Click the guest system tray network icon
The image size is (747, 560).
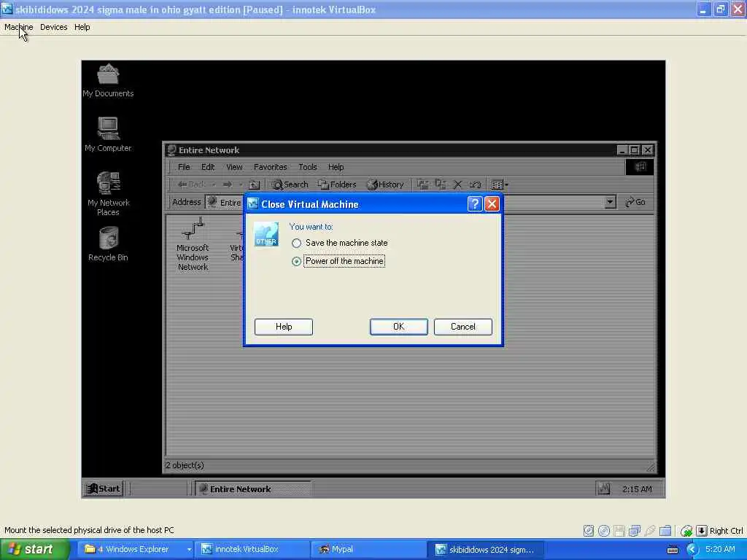point(603,489)
